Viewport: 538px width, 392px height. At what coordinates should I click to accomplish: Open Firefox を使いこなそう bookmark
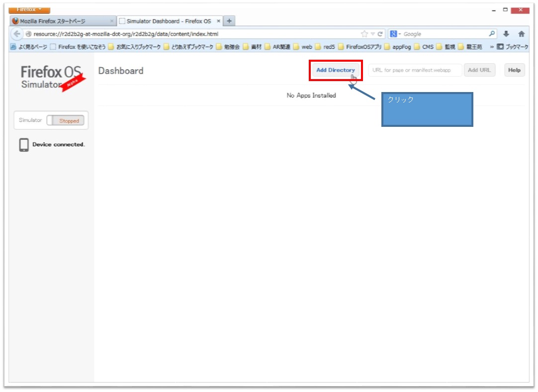pos(78,47)
